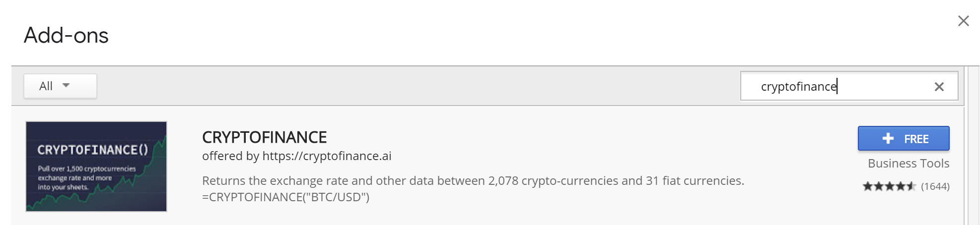
Task: Click the offered by cryptofinance.ai line
Action: click(296, 156)
